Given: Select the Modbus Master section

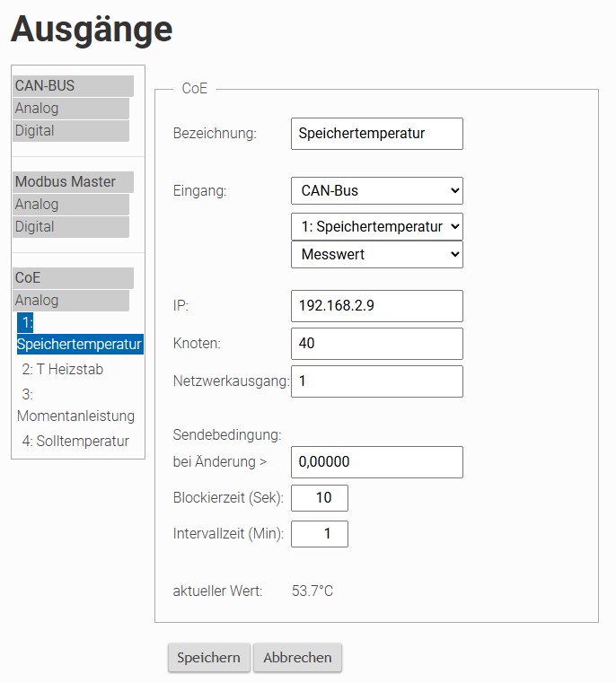Looking at the screenshot, I should tap(73, 181).
